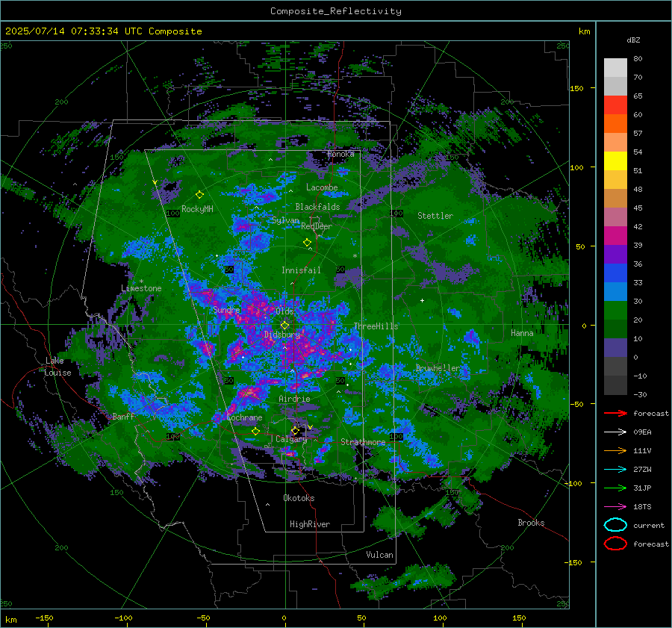Viewport: 672px width, 628px height.
Task: Click the Sundre label
Action: tap(226, 309)
